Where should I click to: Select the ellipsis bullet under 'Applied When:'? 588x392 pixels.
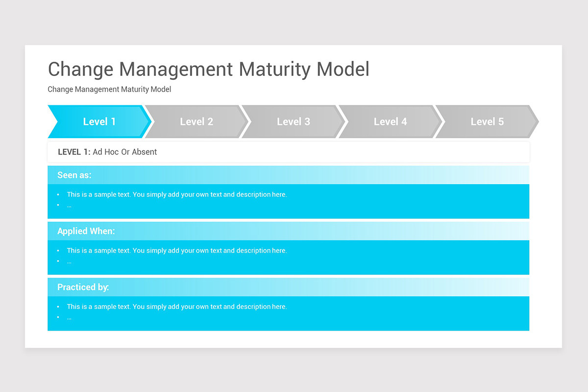tap(69, 261)
